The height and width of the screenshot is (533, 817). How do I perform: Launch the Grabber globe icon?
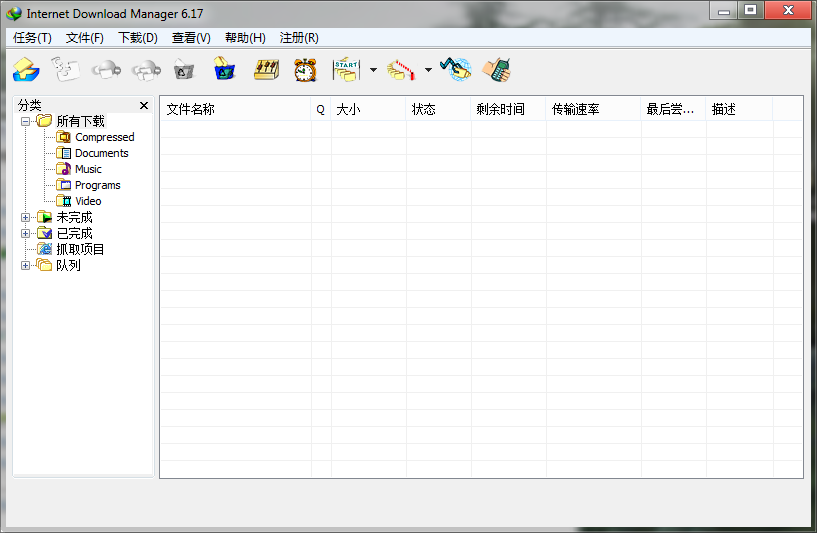coord(455,70)
